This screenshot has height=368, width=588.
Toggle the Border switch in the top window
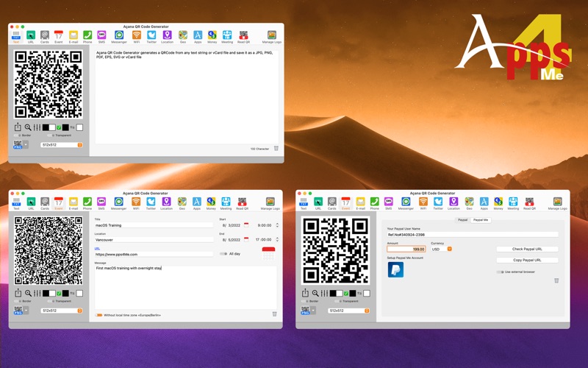[17, 135]
